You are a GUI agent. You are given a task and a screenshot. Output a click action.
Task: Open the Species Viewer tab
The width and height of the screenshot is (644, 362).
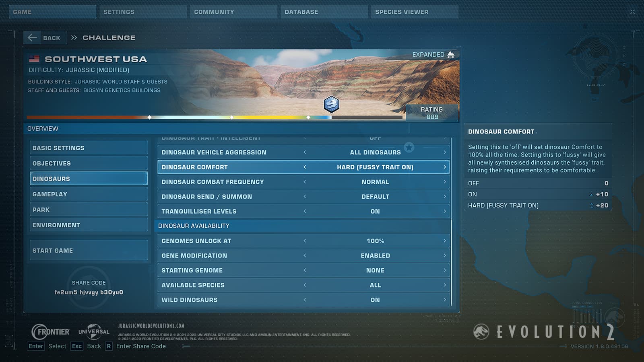coord(415,12)
